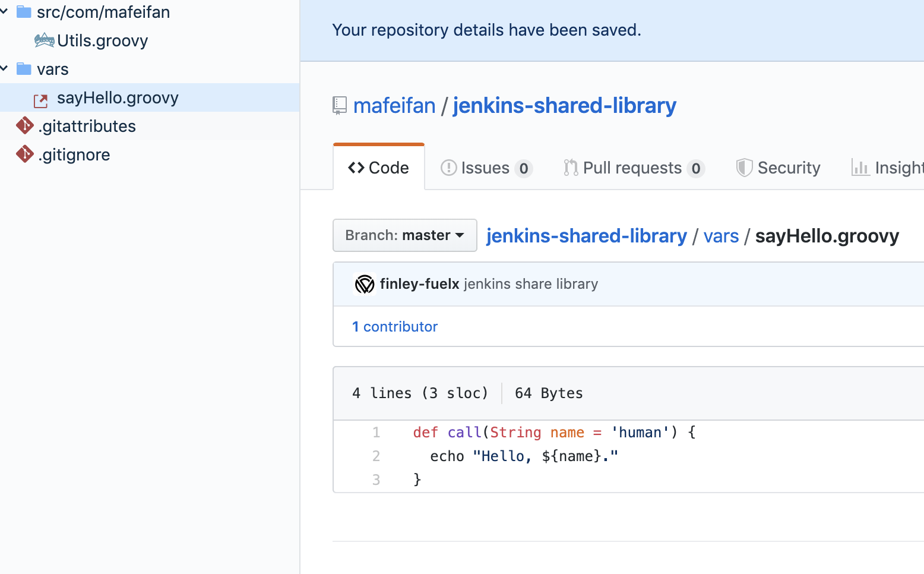Switch to the Issues tab
This screenshot has height=574, width=924.
pyautogui.click(x=486, y=168)
